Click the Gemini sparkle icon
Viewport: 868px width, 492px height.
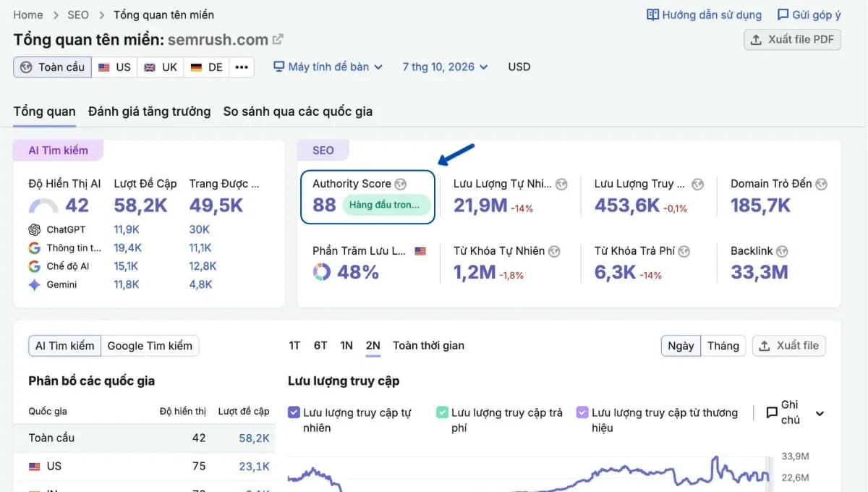(x=34, y=284)
